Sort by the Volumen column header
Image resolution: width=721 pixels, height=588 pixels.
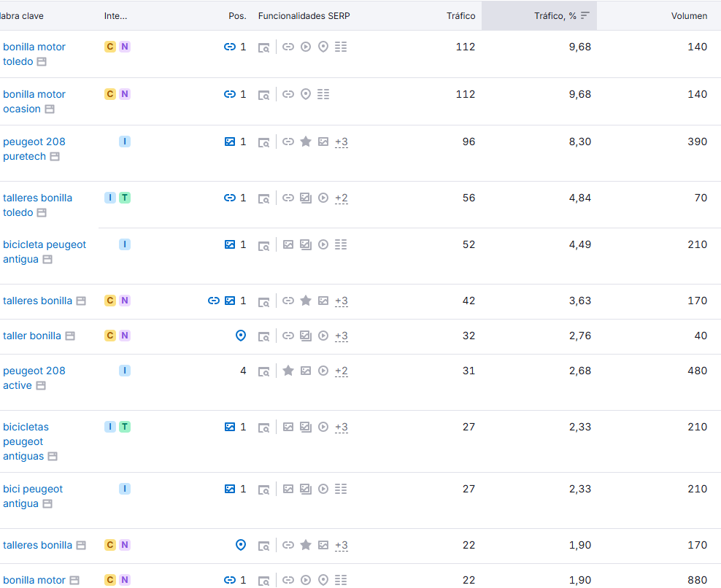689,16
